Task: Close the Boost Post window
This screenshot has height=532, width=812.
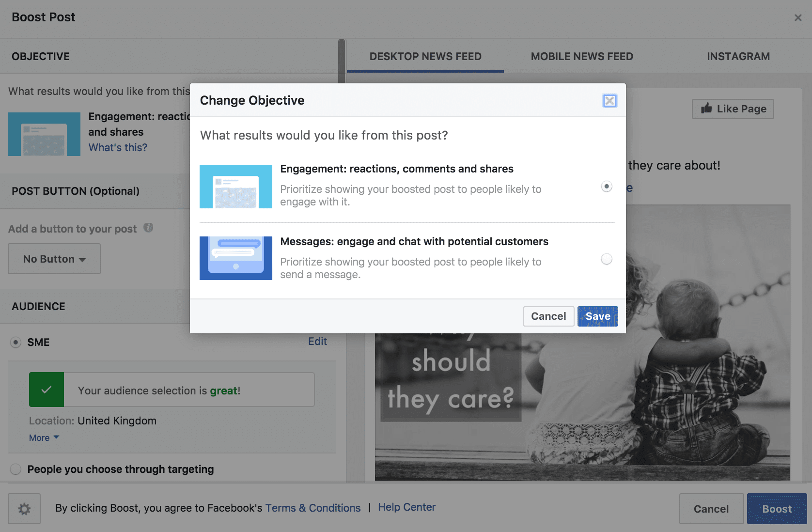Action: (x=798, y=17)
